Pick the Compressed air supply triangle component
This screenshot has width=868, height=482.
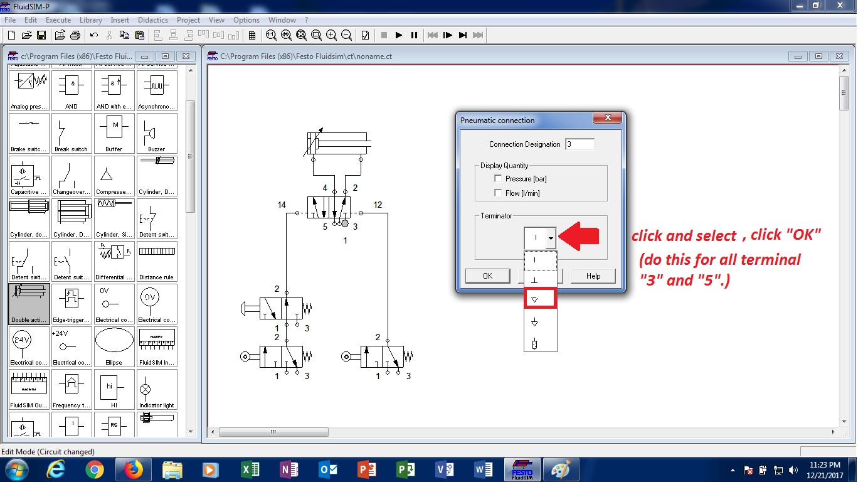[114, 176]
